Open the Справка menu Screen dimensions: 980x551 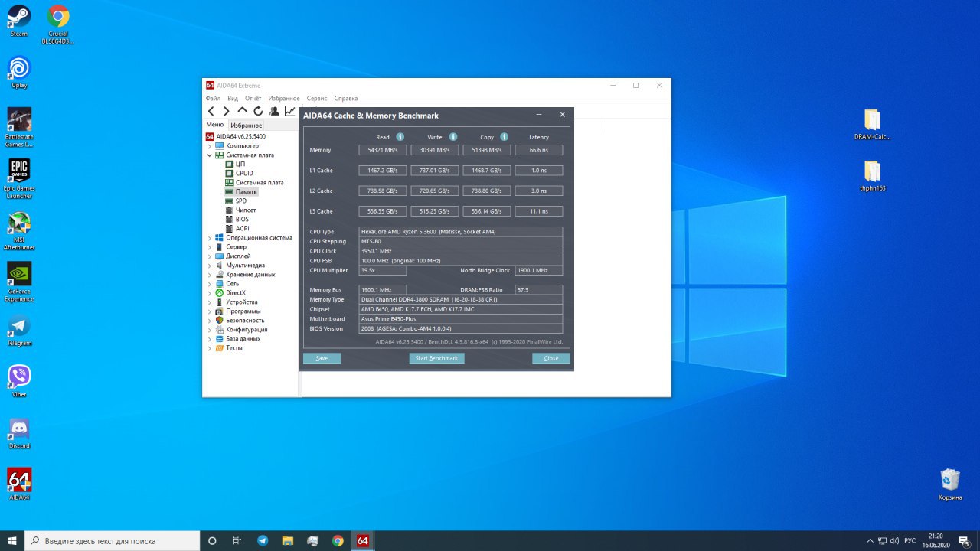(x=346, y=98)
